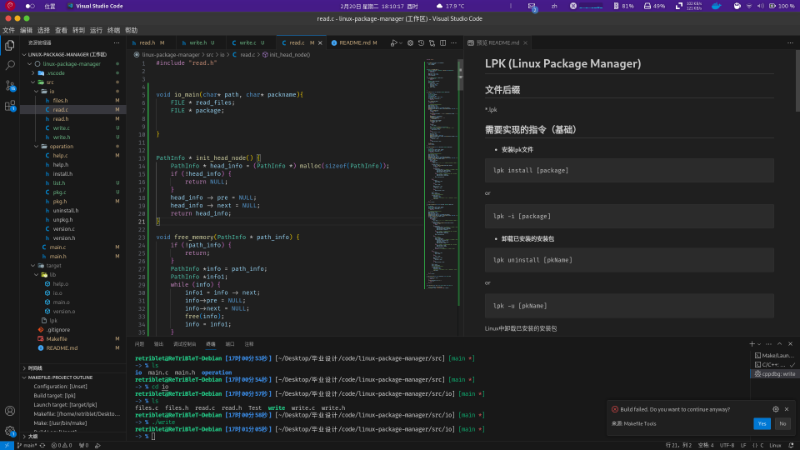Viewport: 800px width, 450px height.
Task: Collapse the target folder
Action: point(33,266)
